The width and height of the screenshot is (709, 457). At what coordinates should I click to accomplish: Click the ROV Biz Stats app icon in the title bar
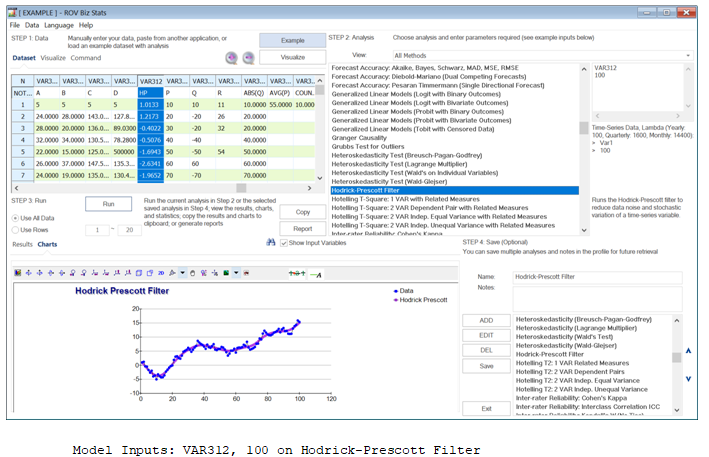(12, 13)
